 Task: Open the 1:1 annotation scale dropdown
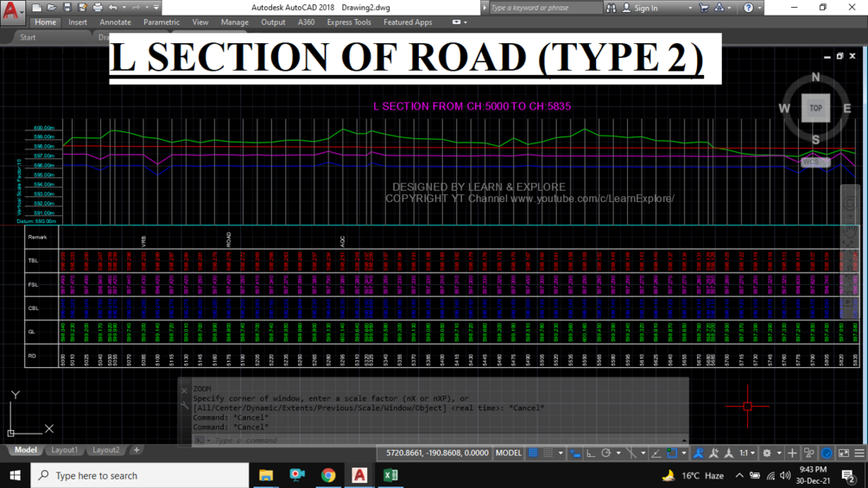pyautogui.click(x=747, y=453)
